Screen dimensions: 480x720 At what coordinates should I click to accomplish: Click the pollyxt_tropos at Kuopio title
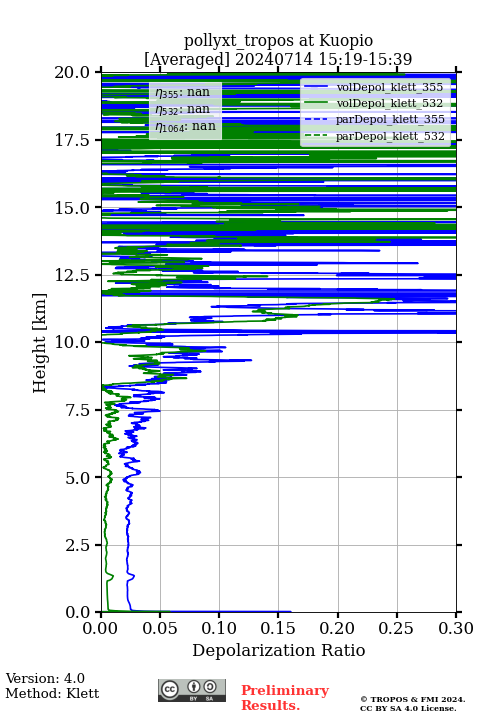point(278,41)
